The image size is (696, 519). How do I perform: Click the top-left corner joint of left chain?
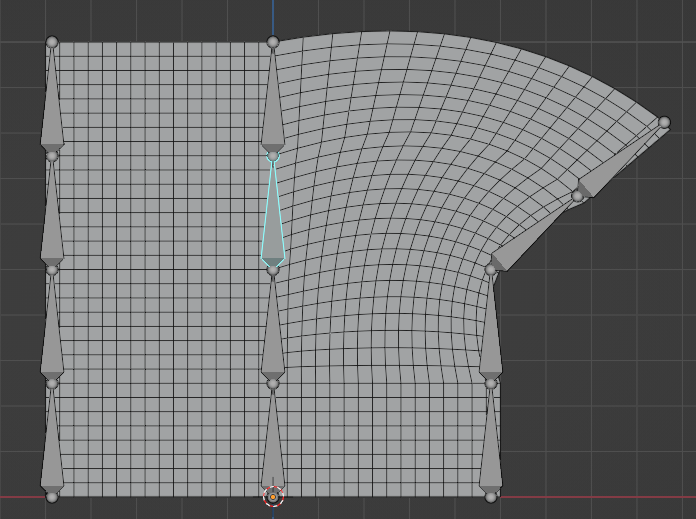52,42
